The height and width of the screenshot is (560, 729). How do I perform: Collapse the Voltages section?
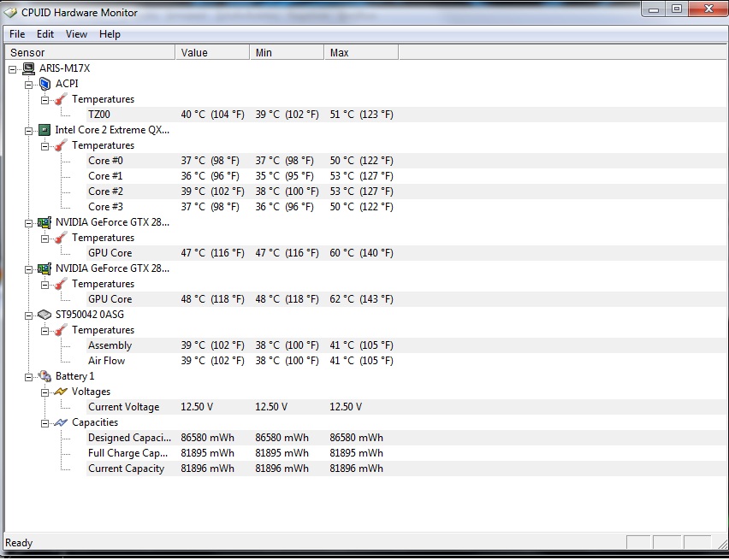click(45, 392)
